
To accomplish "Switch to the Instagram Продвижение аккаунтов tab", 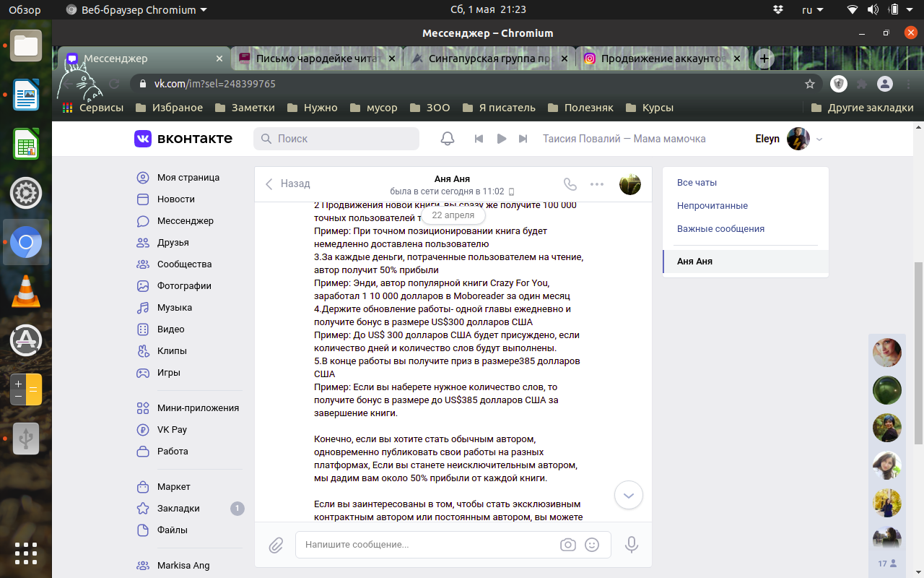I will pos(663,59).
